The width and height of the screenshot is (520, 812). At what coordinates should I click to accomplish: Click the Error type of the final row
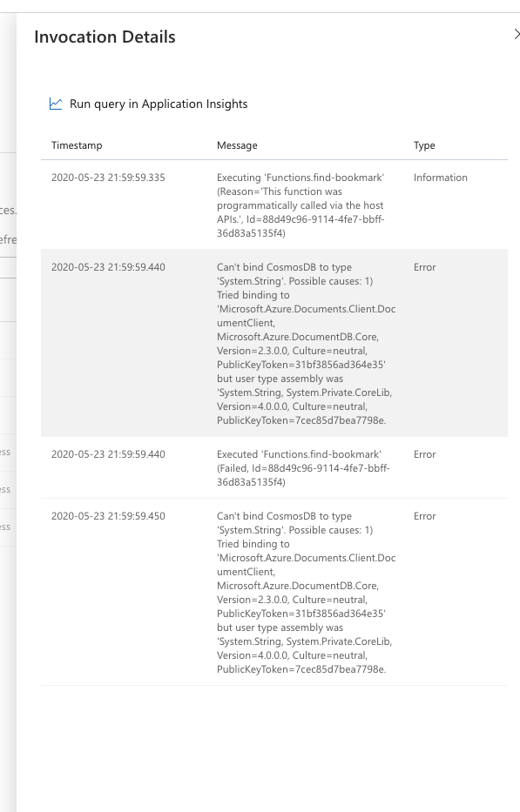point(424,516)
